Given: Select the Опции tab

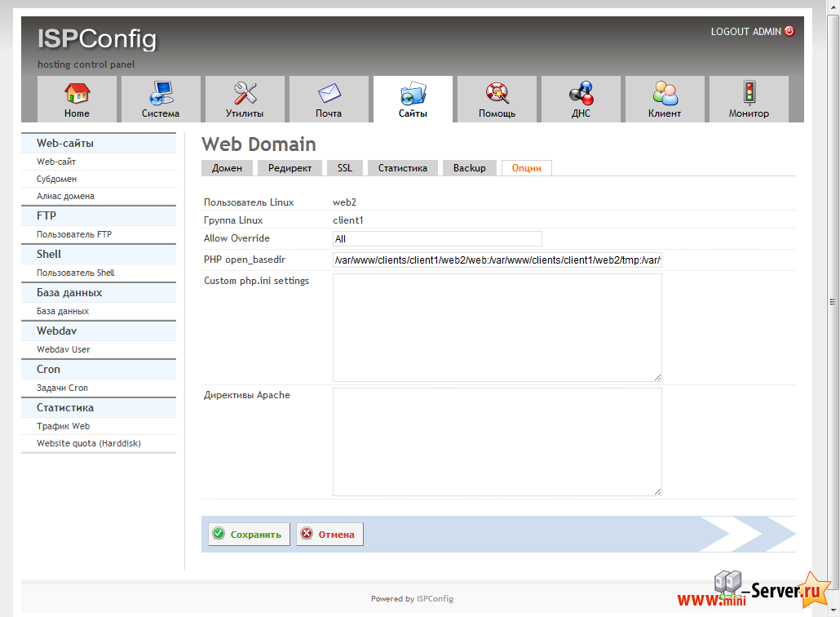Looking at the screenshot, I should (x=527, y=168).
